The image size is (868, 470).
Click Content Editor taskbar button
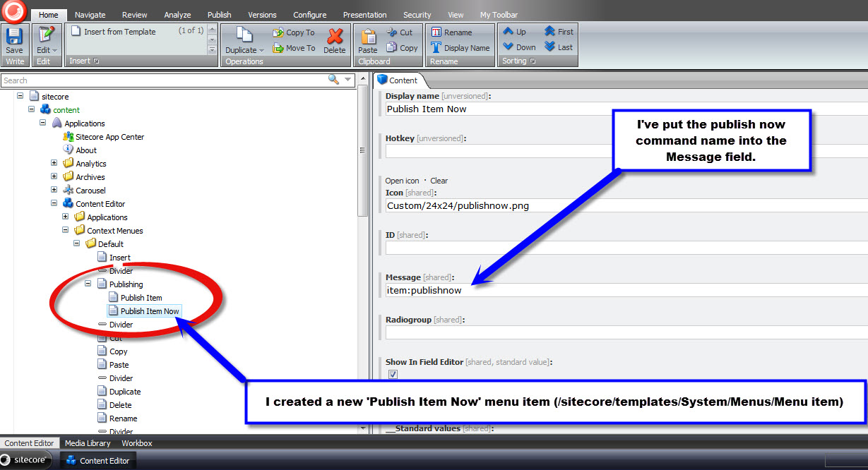tap(97, 461)
